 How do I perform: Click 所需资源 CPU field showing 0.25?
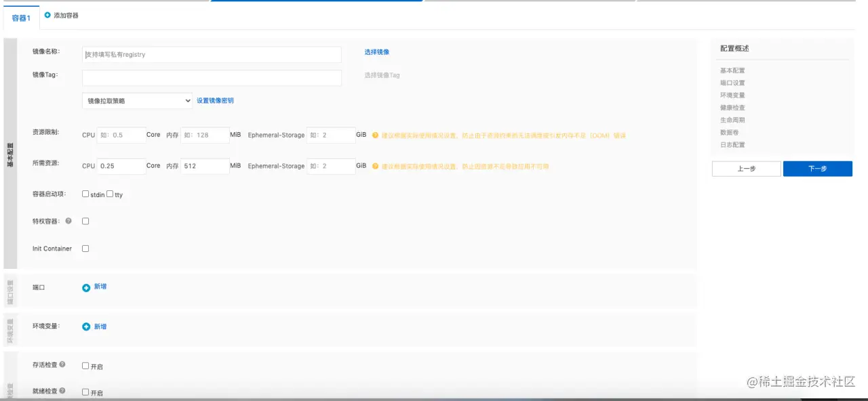click(121, 166)
